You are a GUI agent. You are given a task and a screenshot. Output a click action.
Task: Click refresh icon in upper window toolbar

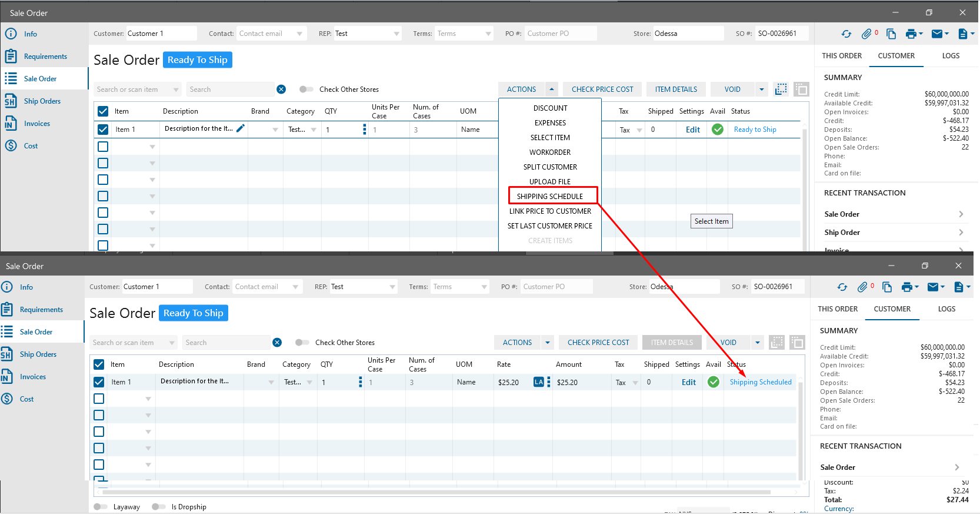coord(846,34)
